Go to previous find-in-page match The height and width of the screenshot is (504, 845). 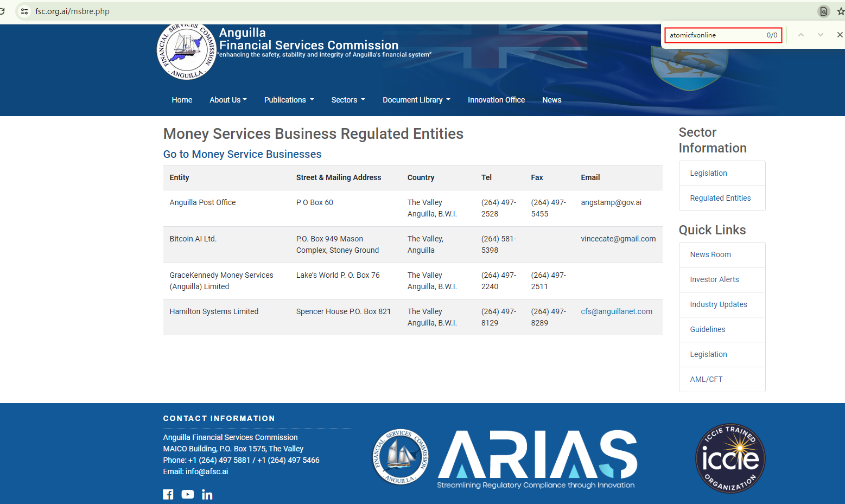coord(801,35)
